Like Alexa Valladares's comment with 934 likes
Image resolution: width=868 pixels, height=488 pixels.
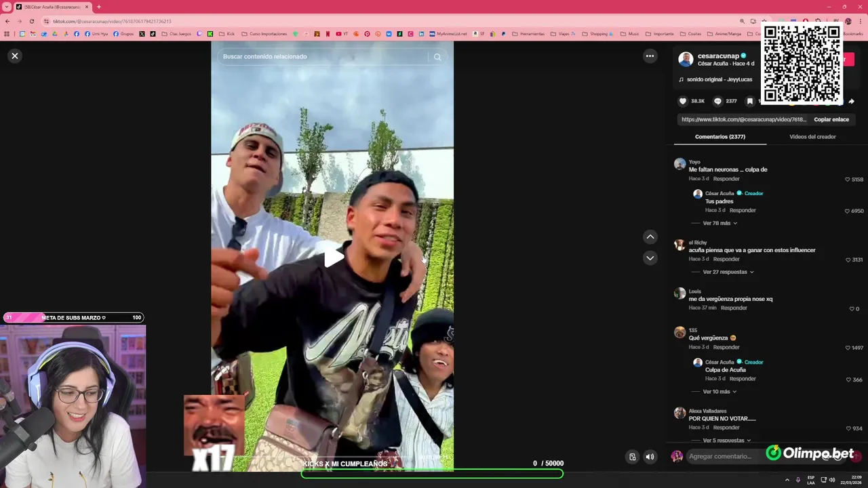pyautogui.click(x=848, y=428)
